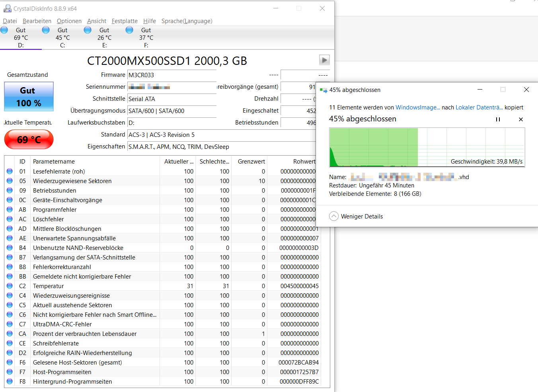Click status orb for Unbenutzte NAND-Reserveblöcke
This screenshot has width=538, height=392.
[x=10, y=248]
